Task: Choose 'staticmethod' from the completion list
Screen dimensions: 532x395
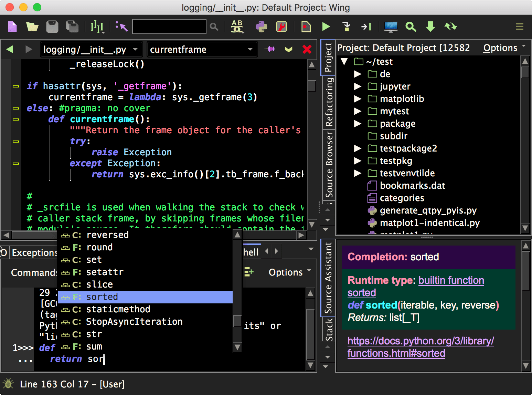Action: pyautogui.click(x=118, y=309)
